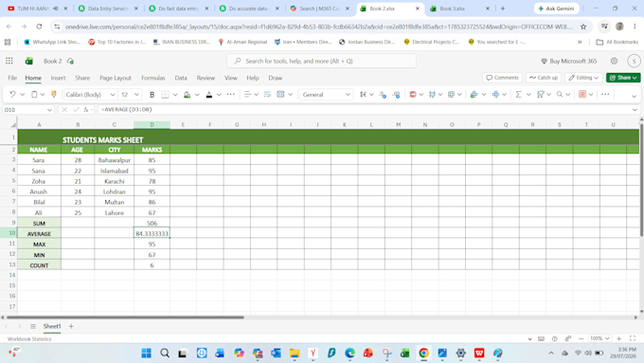This screenshot has width=644, height=363.
Task: Open the all sheets list icon
Action: point(33,326)
